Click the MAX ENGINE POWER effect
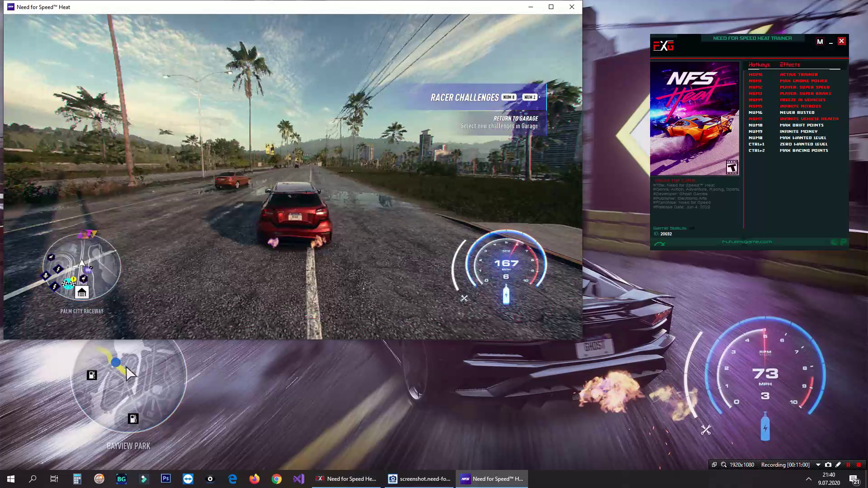868x488 pixels. click(x=803, y=81)
